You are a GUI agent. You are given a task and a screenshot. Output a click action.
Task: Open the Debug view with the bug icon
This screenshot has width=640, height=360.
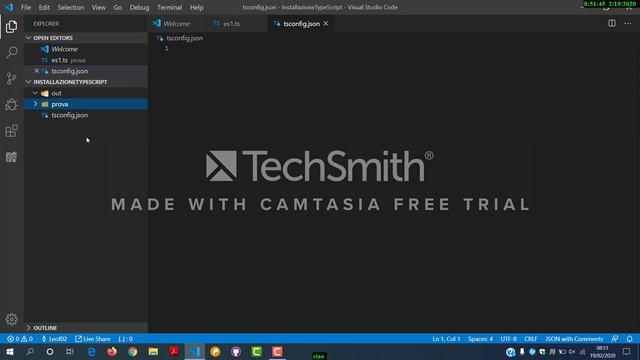pyautogui.click(x=11, y=104)
